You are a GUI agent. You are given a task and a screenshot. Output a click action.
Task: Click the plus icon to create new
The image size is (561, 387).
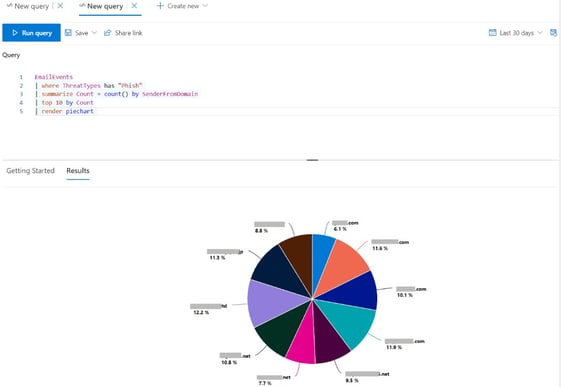[160, 6]
